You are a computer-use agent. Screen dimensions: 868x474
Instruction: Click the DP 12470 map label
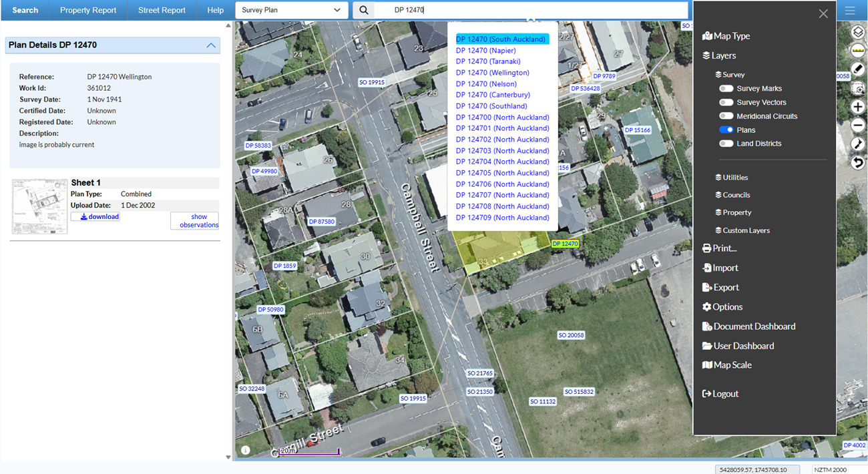[566, 244]
